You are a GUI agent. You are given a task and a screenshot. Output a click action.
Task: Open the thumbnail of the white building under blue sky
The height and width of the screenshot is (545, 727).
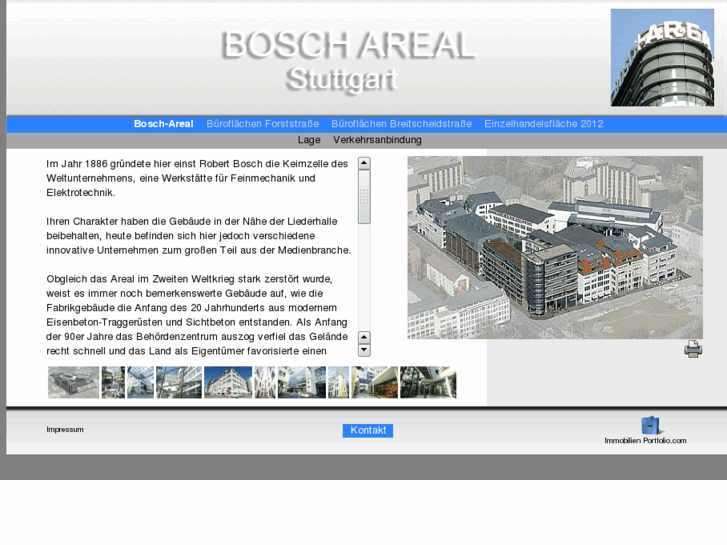pyautogui.click(x=228, y=382)
